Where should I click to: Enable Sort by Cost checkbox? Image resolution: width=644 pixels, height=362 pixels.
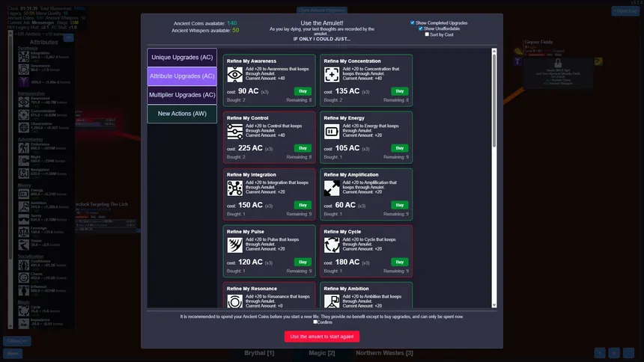point(427,34)
